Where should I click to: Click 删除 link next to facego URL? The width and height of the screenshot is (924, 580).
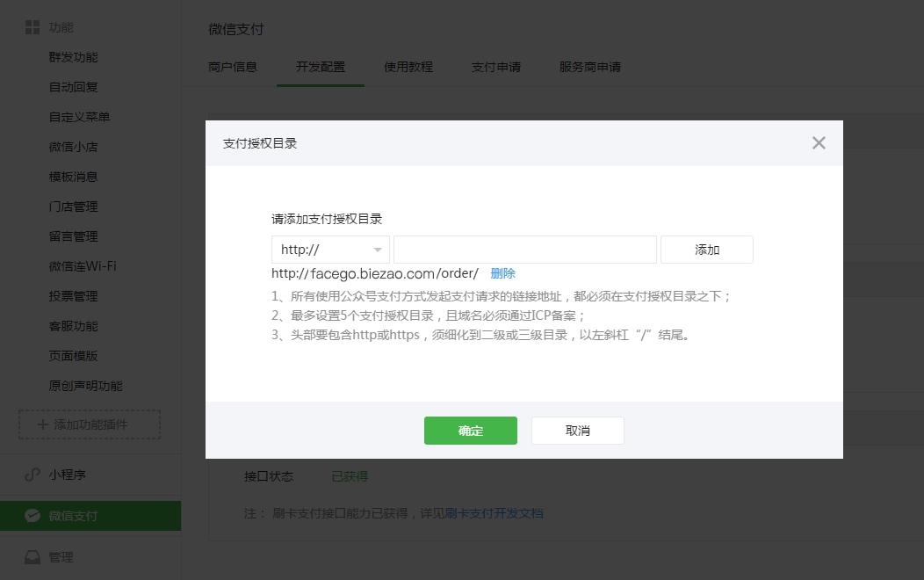pos(502,273)
